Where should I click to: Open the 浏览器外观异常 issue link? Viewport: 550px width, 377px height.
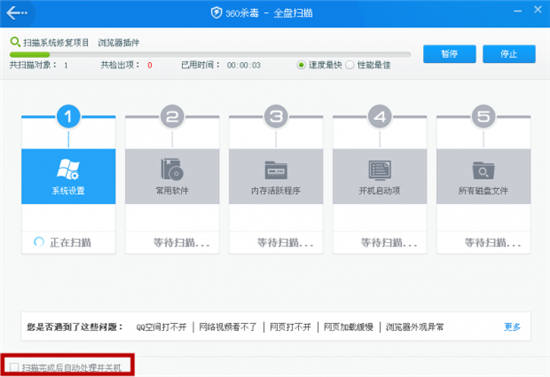tap(415, 327)
